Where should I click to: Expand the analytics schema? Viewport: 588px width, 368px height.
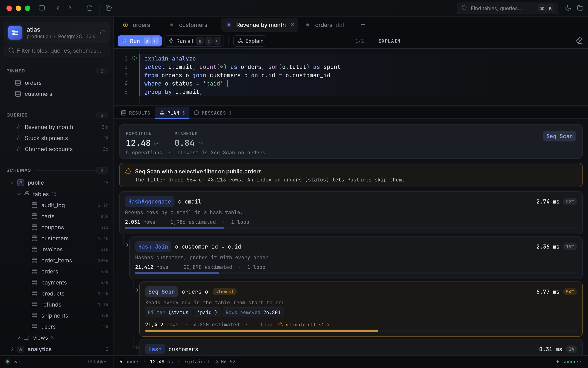[x=13, y=349]
